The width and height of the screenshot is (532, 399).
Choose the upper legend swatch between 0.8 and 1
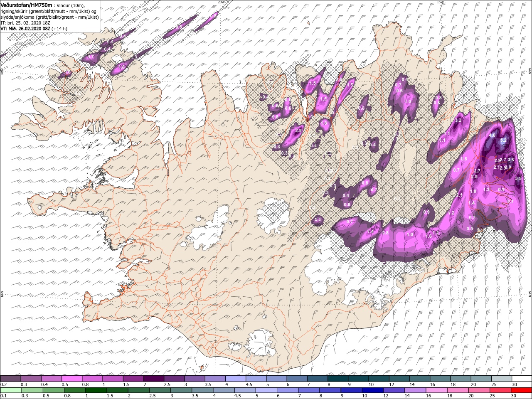(x=92, y=379)
